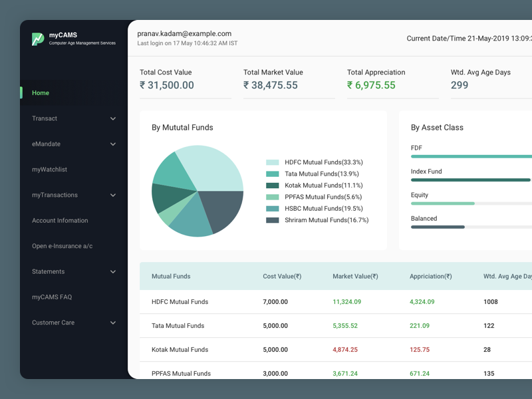532x399 pixels.
Task: Click the pranav.kadam email address
Action: pyautogui.click(x=184, y=33)
